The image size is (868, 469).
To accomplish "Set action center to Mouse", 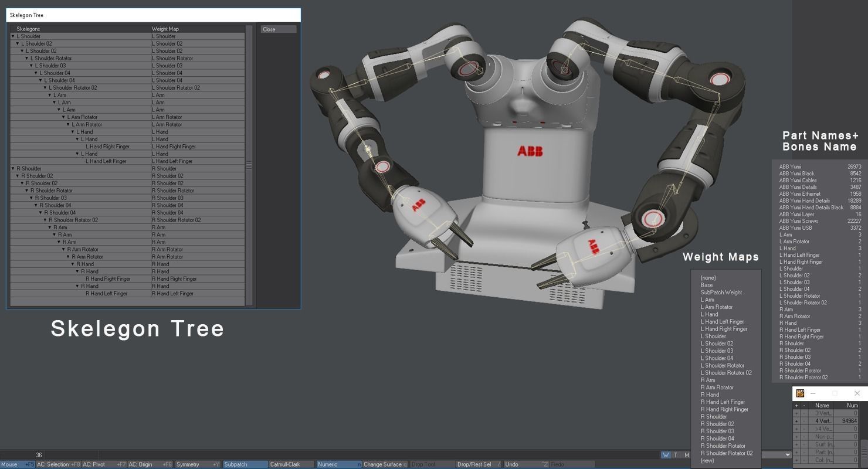I will click(x=18, y=464).
